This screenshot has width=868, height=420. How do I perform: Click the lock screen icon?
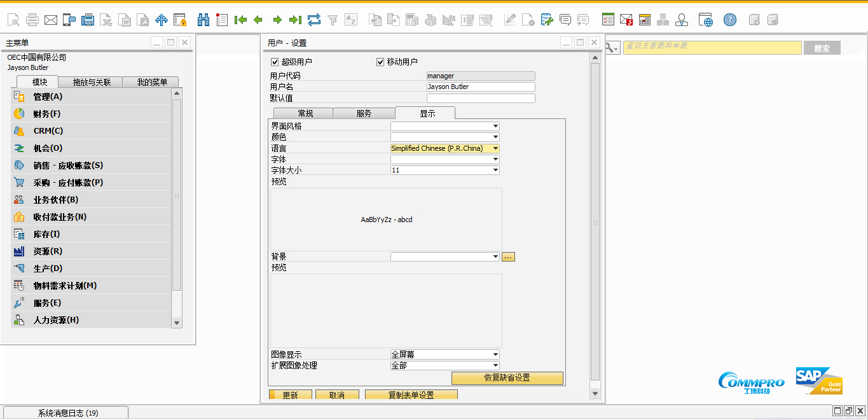click(180, 20)
